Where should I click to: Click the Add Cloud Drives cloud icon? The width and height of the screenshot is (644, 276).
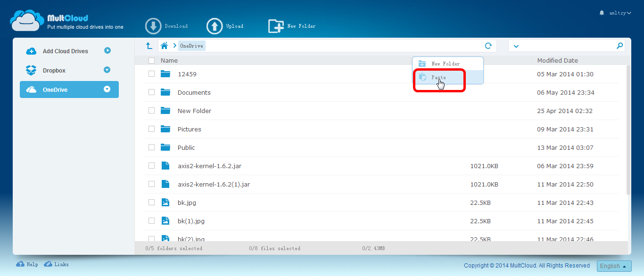click(x=31, y=51)
